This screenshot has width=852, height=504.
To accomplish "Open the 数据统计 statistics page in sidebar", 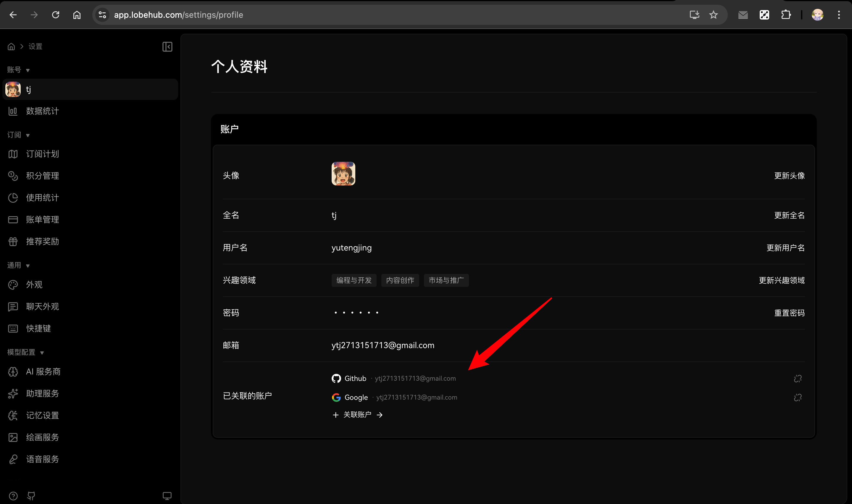I will pyautogui.click(x=42, y=111).
